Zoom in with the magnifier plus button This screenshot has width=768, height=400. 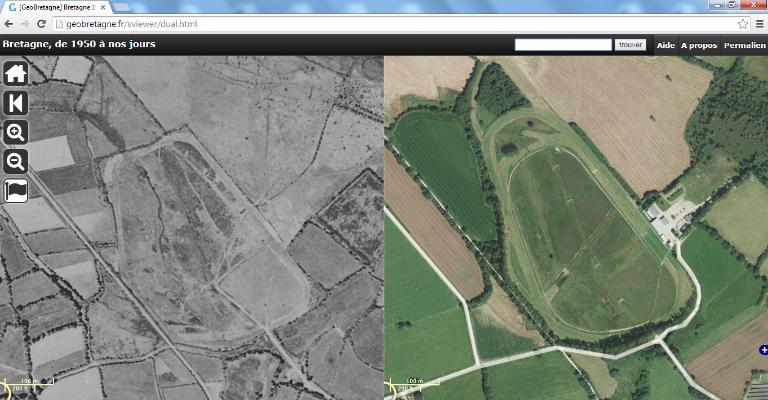click(x=16, y=132)
